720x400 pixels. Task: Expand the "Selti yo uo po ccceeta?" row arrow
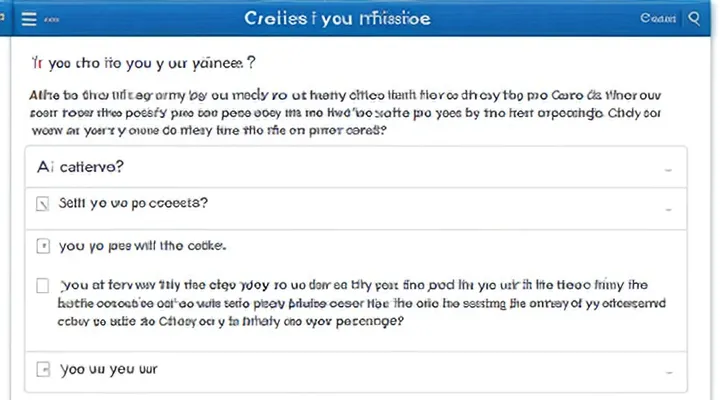click(x=667, y=209)
